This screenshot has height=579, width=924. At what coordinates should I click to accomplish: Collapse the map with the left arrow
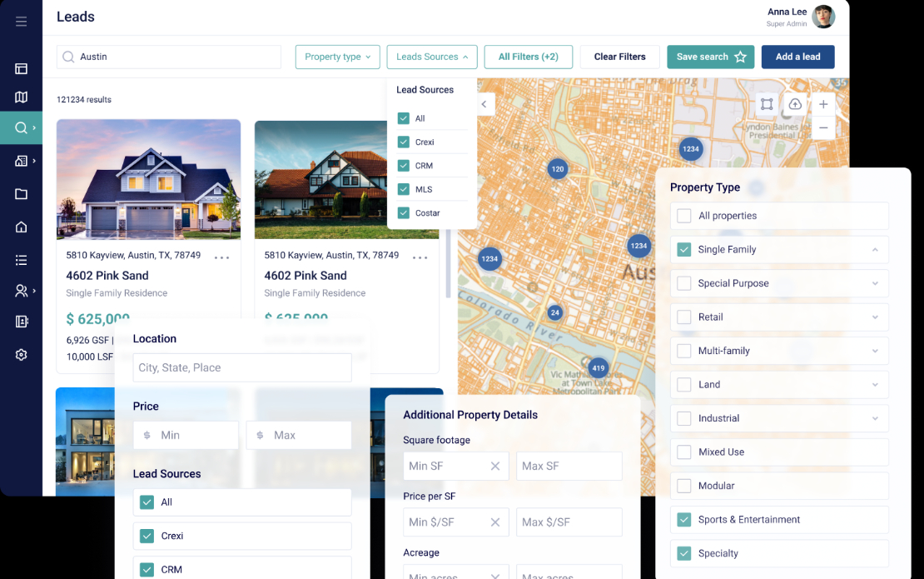pyautogui.click(x=484, y=104)
